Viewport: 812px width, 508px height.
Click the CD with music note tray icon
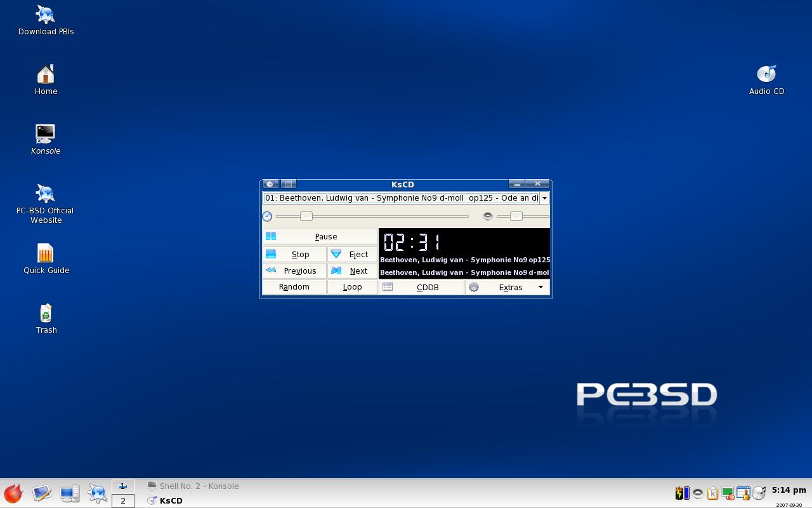click(x=759, y=493)
